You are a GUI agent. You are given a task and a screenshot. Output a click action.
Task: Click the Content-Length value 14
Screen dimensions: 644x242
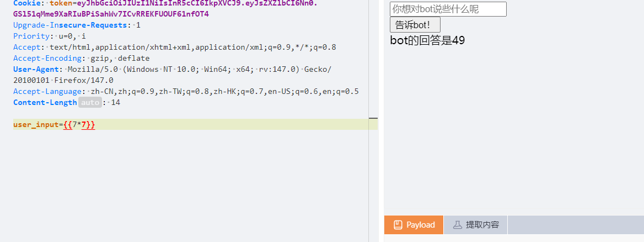116,102
